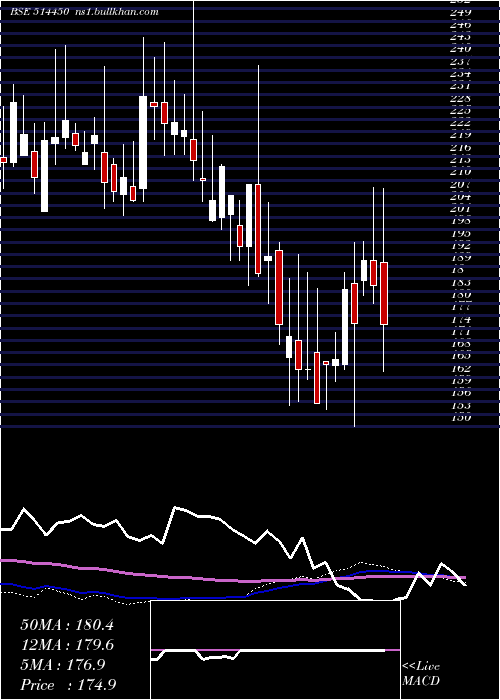Click the 'Price : 174.9' readout
The width and height of the screenshot is (500, 700).
point(68,685)
